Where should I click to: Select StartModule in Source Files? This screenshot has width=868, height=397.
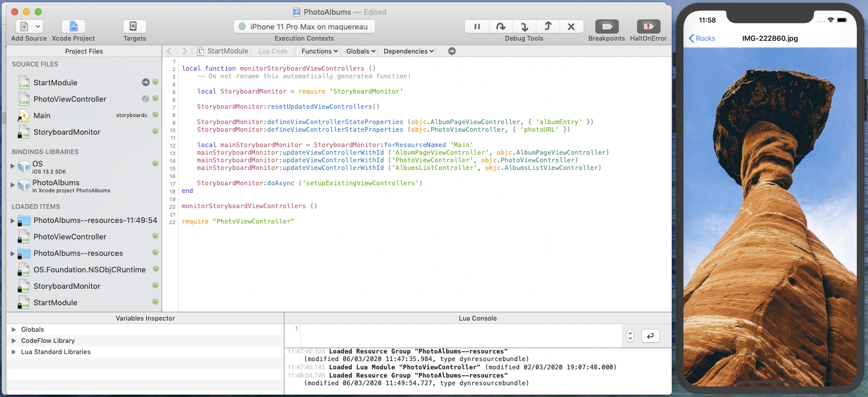click(x=55, y=82)
